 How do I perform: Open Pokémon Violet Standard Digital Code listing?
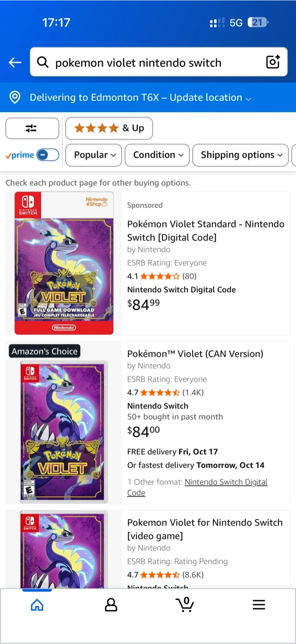click(205, 230)
